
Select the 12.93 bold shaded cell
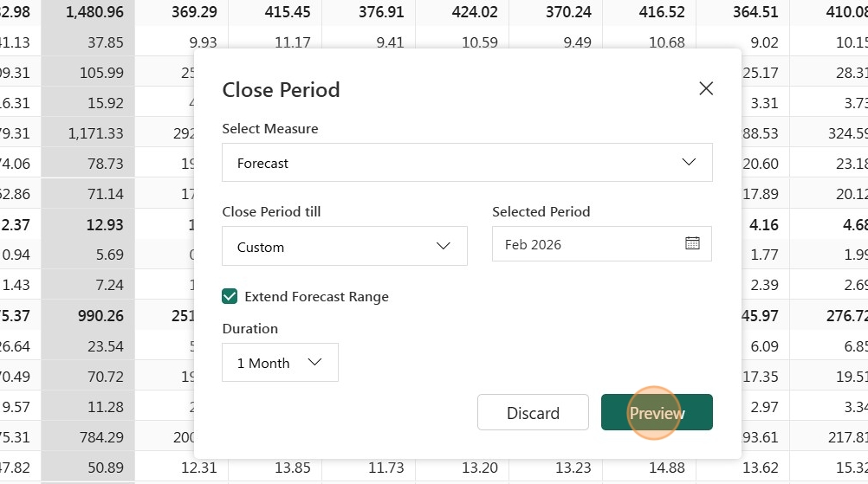point(88,224)
